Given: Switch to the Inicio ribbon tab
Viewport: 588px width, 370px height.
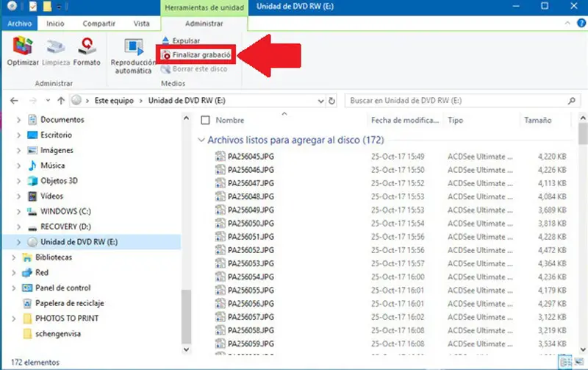Looking at the screenshot, I should coord(55,24).
